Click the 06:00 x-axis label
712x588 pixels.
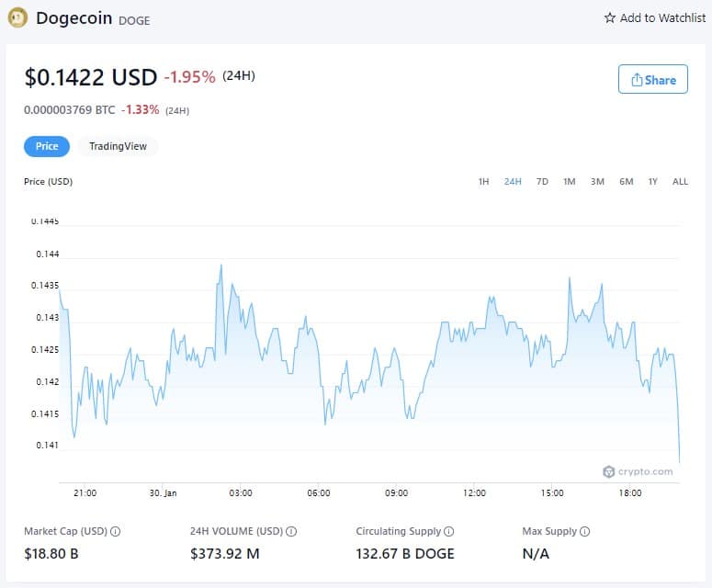[x=318, y=492]
